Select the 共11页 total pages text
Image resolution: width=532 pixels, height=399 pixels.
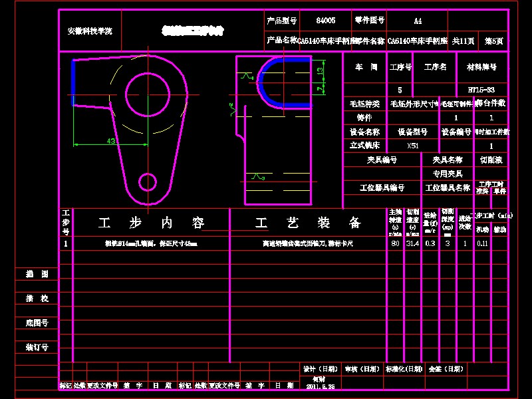tap(463, 41)
